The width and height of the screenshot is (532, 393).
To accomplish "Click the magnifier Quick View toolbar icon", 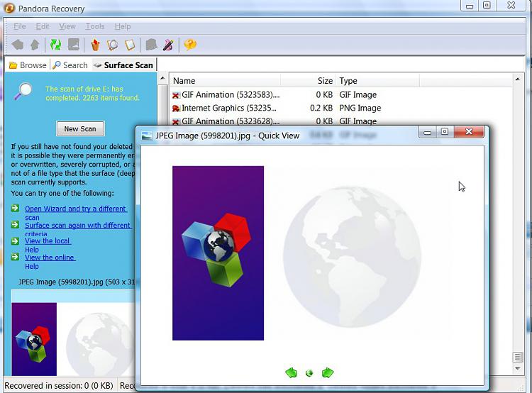I will pyautogui.click(x=113, y=45).
